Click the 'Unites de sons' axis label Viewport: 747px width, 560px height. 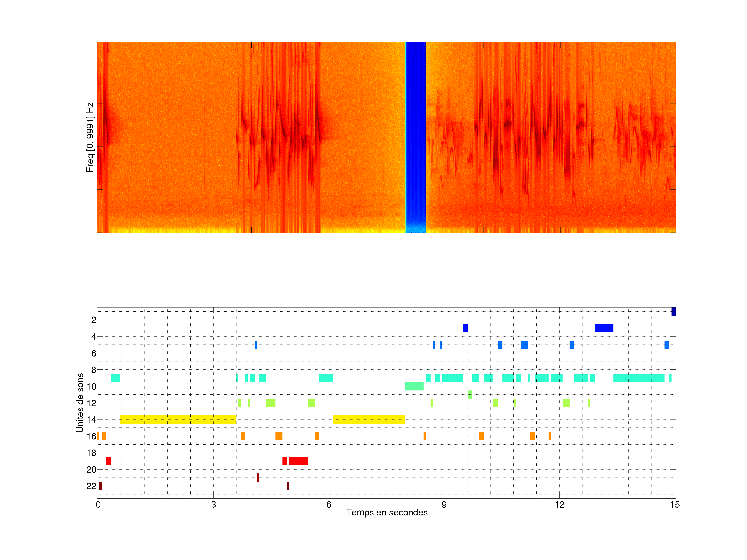[x=80, y=402]
